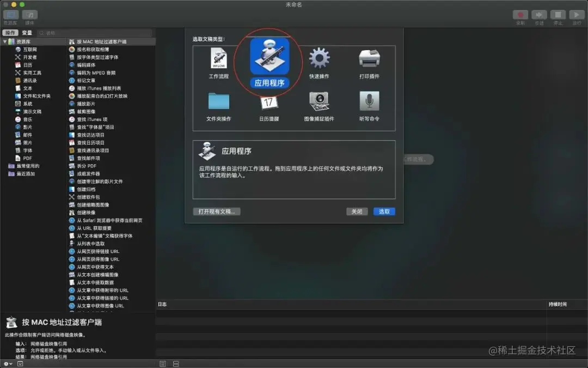Click the 运行 toolbar icon

577,14
